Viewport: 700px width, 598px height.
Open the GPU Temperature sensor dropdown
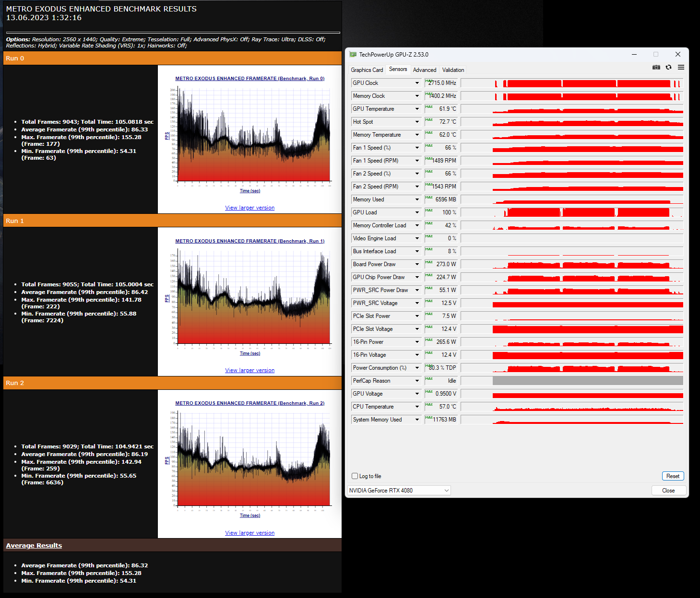point(417,109)
